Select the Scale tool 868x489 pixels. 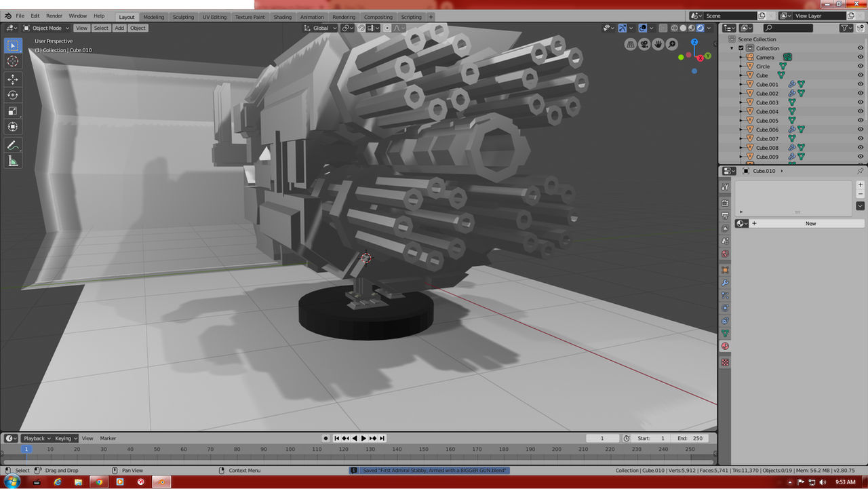pyautogui.click(x=13, y=111)
